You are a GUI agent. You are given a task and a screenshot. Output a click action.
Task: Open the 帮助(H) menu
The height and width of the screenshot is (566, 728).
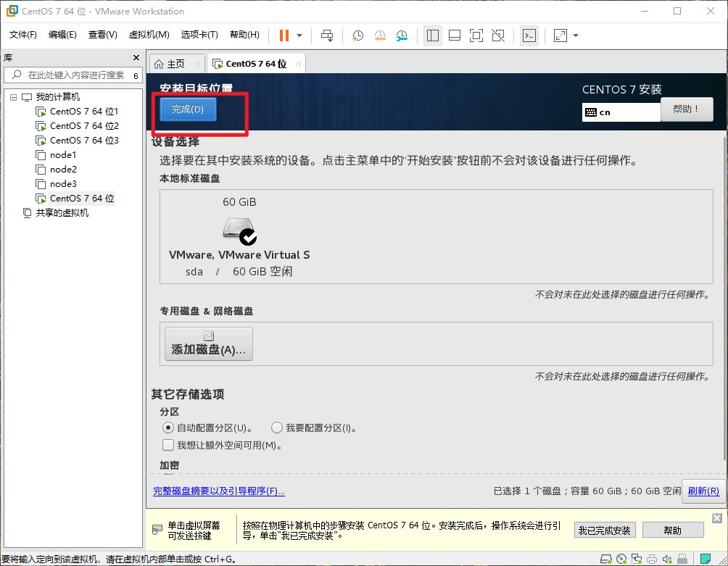click(x=244, y=35)
